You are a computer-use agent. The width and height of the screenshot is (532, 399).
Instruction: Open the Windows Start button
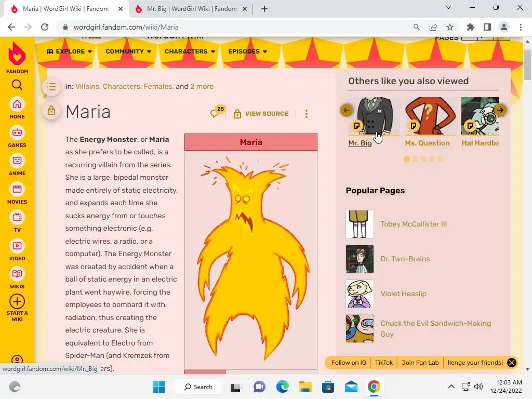158,387
